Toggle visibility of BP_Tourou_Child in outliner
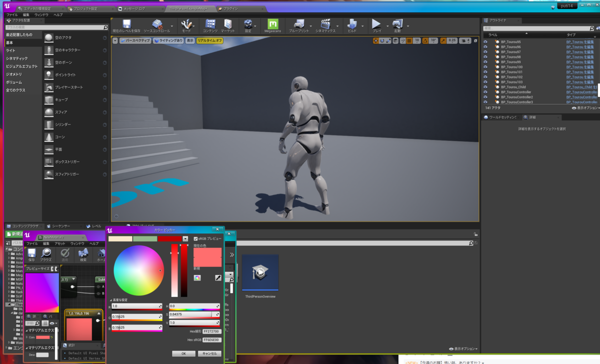Image resolution: width=600 pixels, height=364 pixels. click(485, 87)
